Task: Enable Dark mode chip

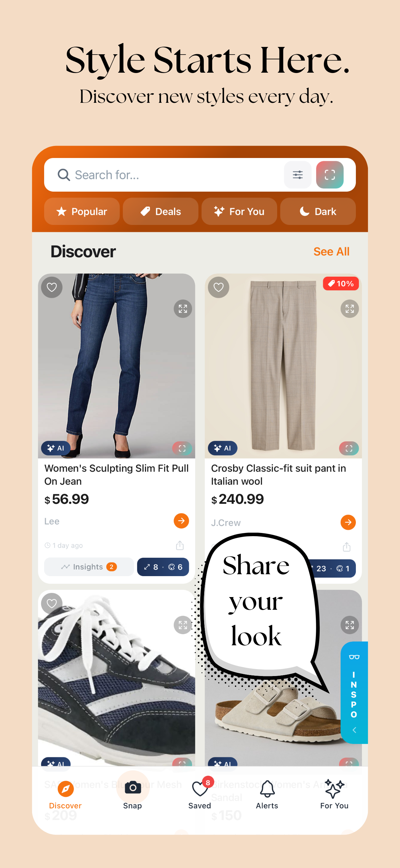Action: pos(318,211)
